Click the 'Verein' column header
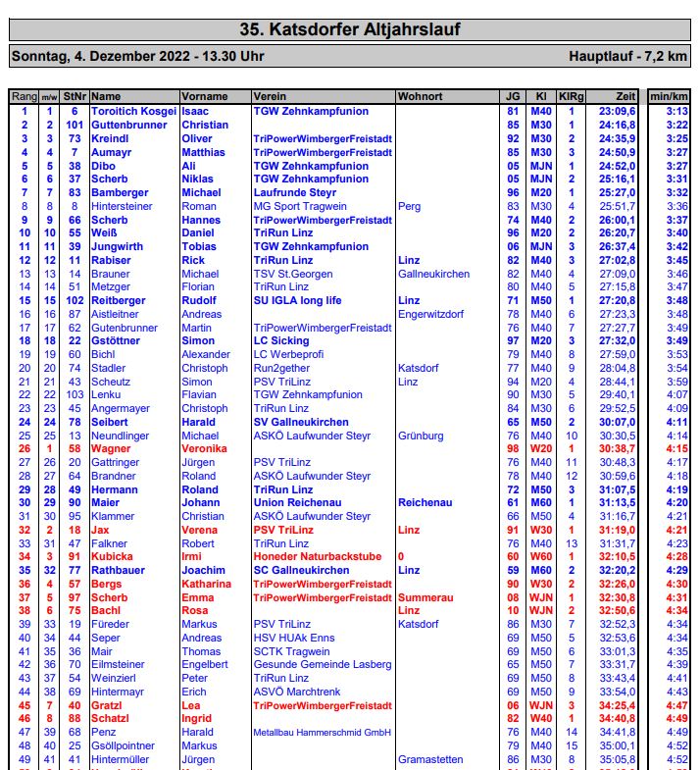The image size is (700, 770). (270, 97)
